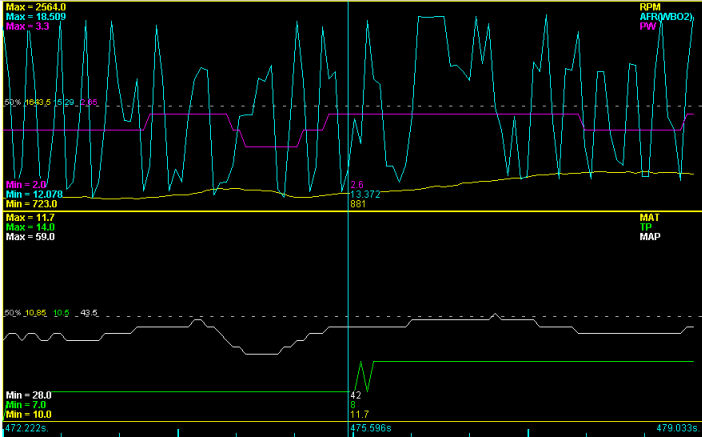This screenshot has height=437, width=702.
Task: Click the cursor time 475.596s label
Action: pyautogui.click(x=371, y=427)
